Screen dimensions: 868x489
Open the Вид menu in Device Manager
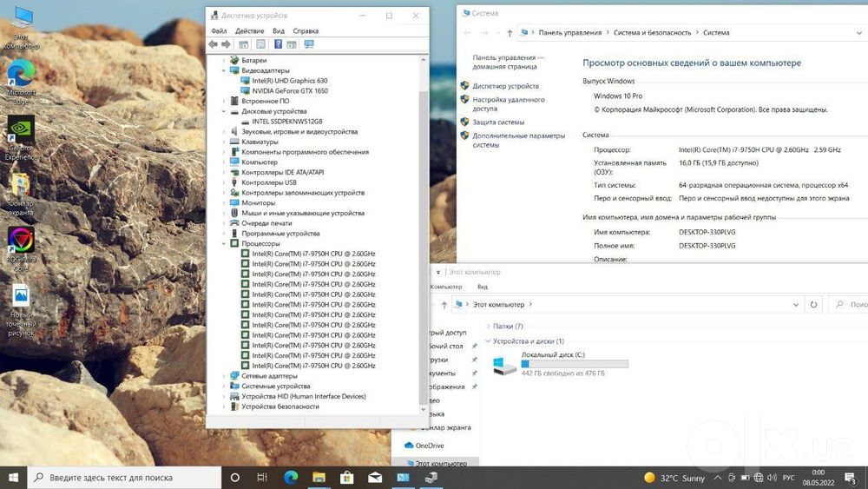pos(279,31)
